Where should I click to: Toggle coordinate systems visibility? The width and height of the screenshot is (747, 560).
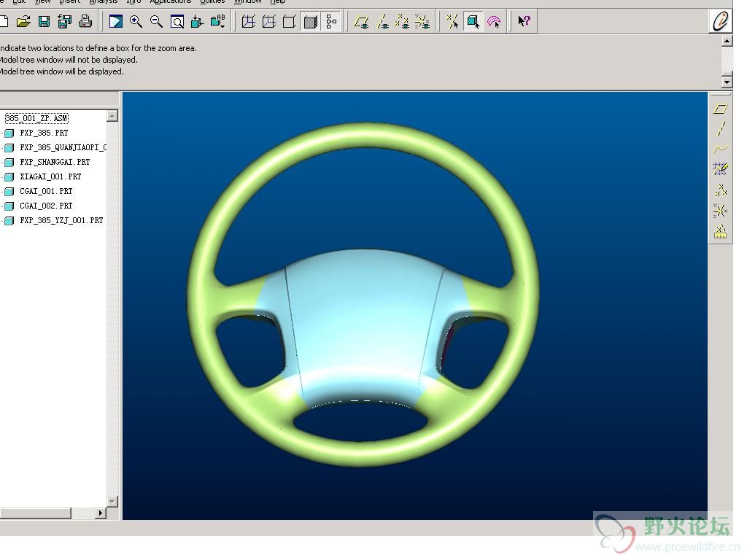tap(422, 21)
